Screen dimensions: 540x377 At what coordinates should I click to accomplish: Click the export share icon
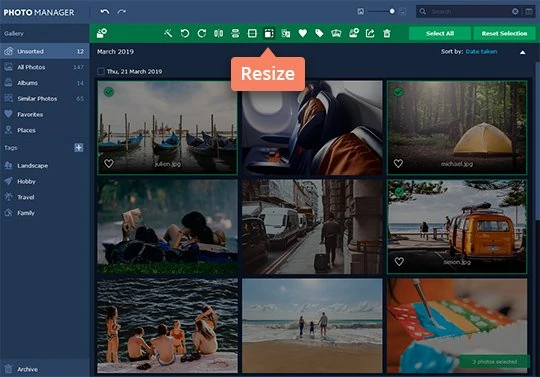[370, 33]
